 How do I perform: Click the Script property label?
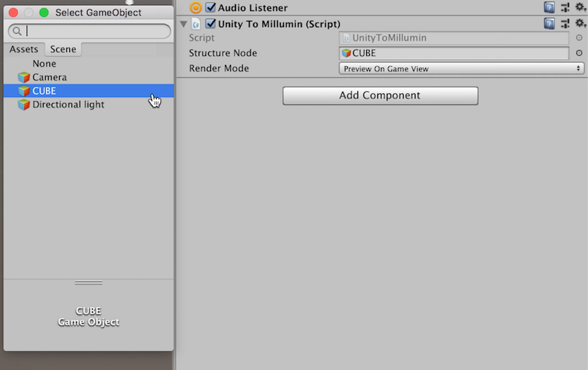click(202, 38)
